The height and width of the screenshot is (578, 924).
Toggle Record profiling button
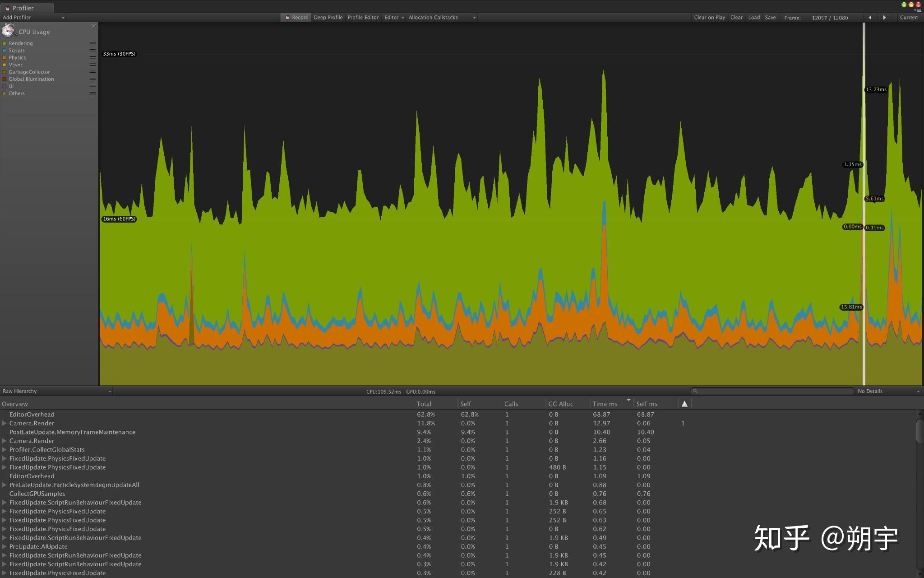tap(296, 18)
